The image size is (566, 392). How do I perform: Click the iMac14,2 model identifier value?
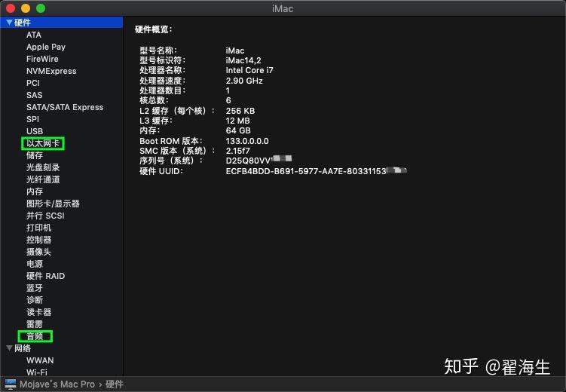pos(243,60)
